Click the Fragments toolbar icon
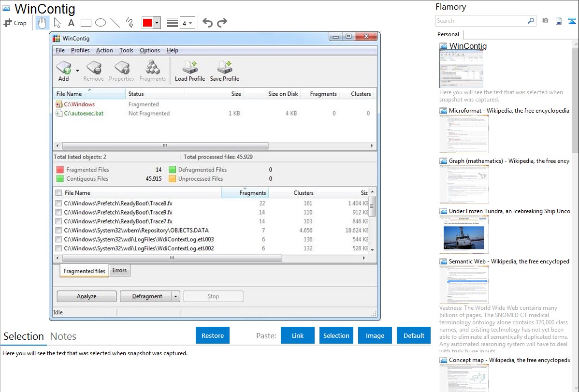The image size is (579, 392). point(153,68)
